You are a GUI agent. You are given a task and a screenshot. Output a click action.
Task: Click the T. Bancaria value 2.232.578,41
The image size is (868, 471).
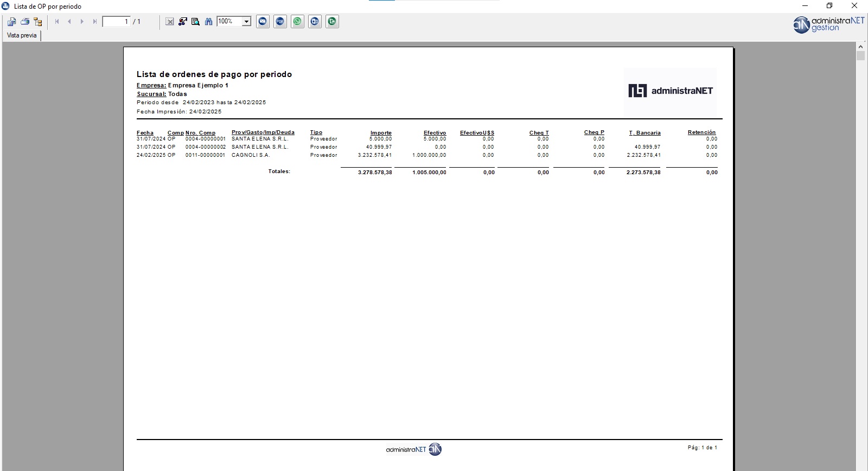[643, 155]
